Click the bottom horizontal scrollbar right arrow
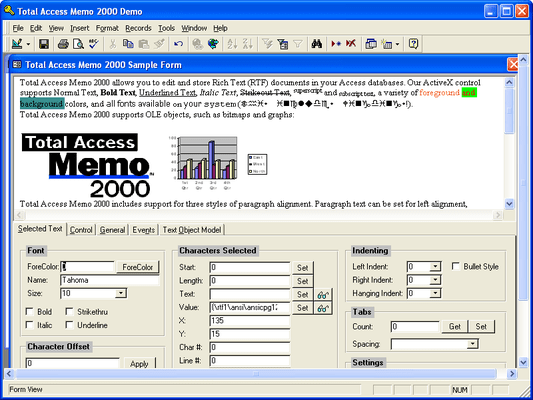 pos(512,374)
